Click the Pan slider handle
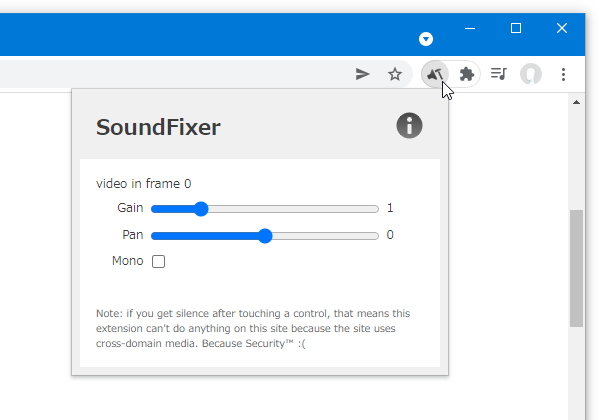This screenshot has height=420, width=600. pos(265,236)
